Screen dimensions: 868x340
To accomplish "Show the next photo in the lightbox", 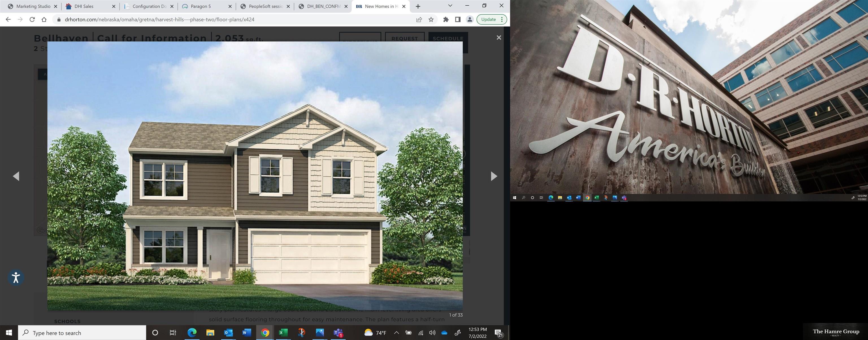I will (494, 176).
